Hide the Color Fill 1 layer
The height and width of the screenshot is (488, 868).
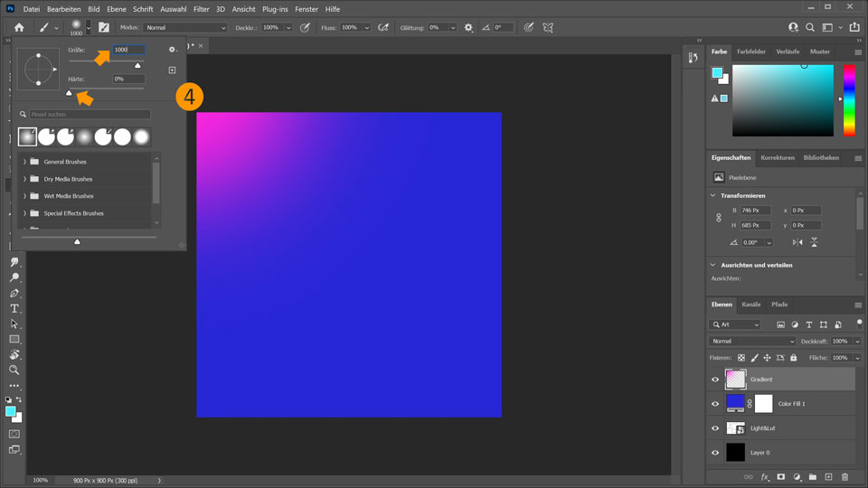click(715, 404)
